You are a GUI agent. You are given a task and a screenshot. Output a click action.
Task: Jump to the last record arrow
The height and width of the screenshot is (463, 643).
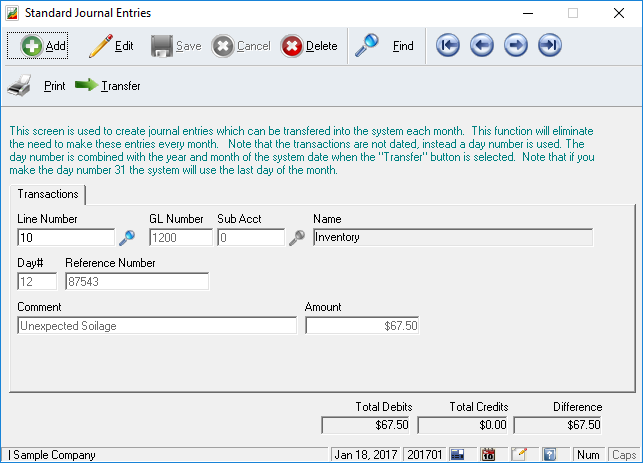pyautogui.click(x=549, y=46)
